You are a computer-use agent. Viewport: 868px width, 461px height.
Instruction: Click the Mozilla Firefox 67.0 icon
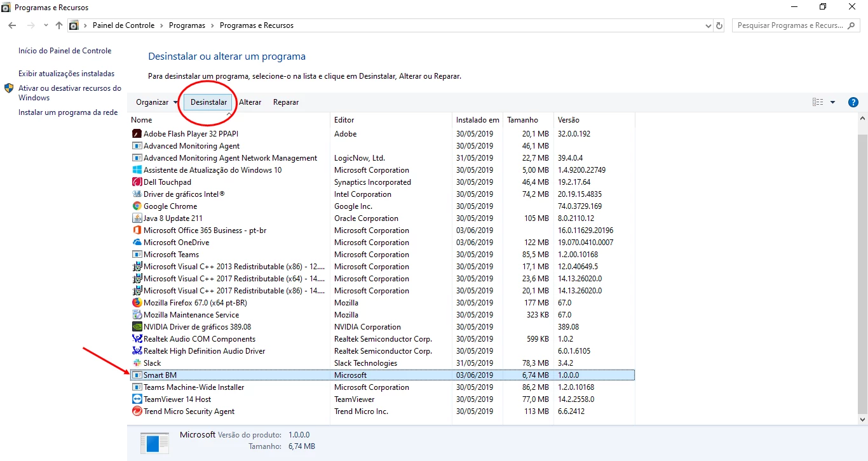click(137, 303)
